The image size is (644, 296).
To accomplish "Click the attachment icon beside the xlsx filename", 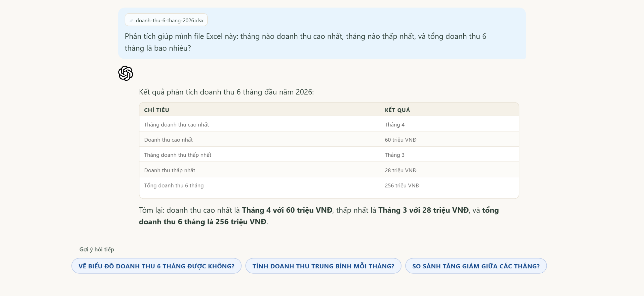I will 131,21.
